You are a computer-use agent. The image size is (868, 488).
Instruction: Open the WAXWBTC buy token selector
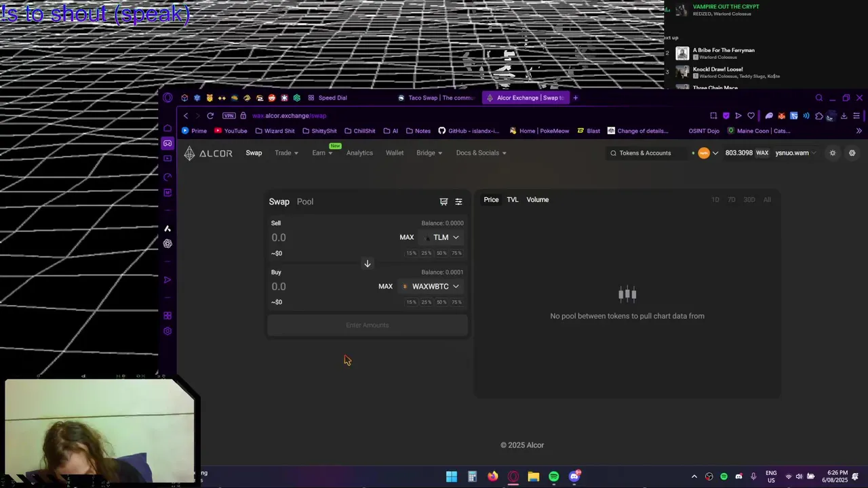pos(431,287)
